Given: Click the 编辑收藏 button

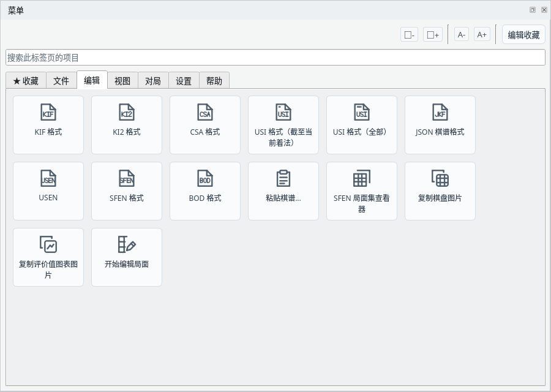Looking at the screenshot, I should [x=523, y=34].
